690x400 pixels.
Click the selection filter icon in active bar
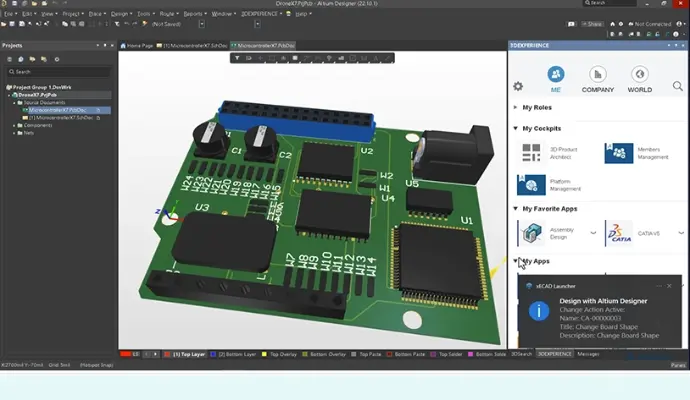(x=237, y=58)
